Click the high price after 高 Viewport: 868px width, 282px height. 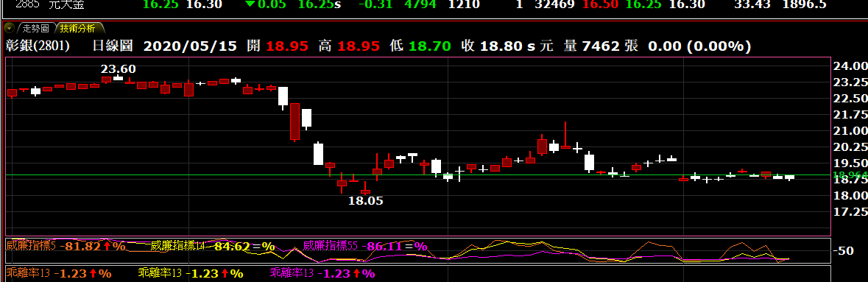point(359,46)
